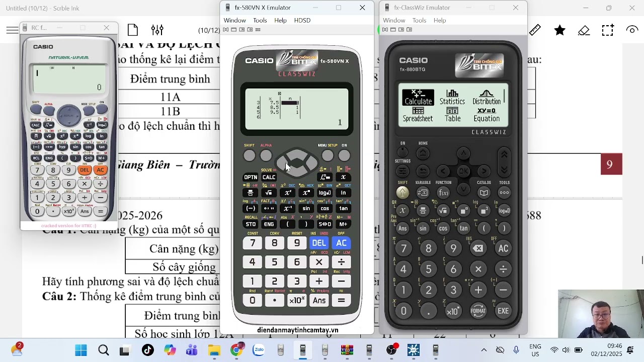This screenshot has height=362, width=644.
Task: Click the Ans key on small Casio calculator
Action: click(x=85, y=211)
